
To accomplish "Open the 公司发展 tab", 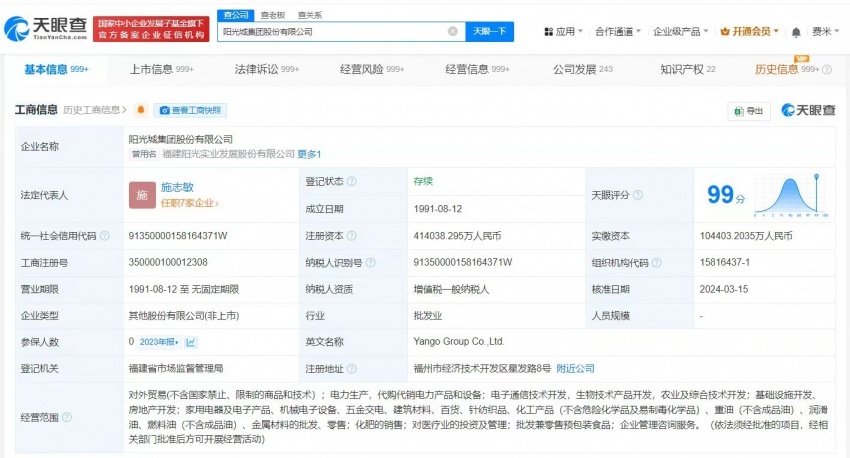I will 583,69.
